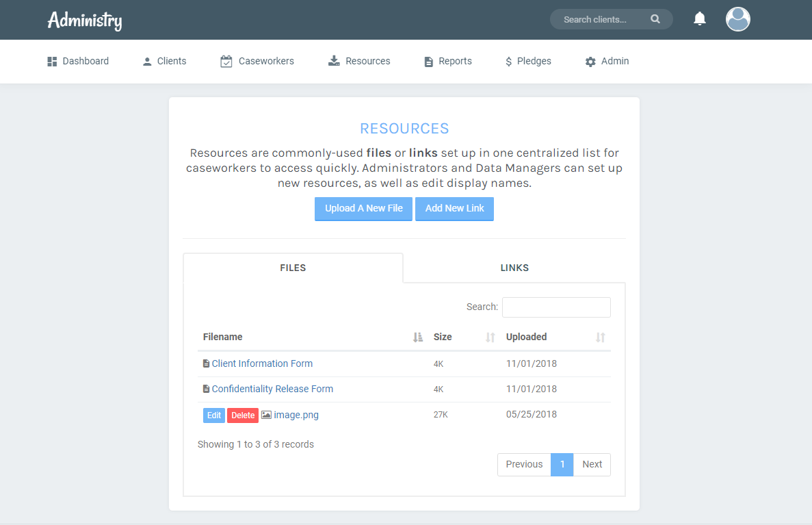Click the Add New Link button
This screenshot has height=525, width=812.
point(454,208)
